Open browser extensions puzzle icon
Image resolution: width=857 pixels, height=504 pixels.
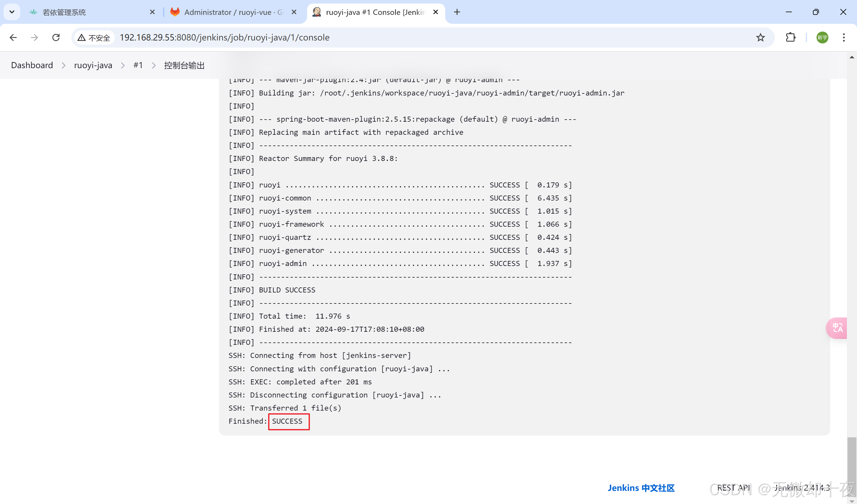(791, 37)
